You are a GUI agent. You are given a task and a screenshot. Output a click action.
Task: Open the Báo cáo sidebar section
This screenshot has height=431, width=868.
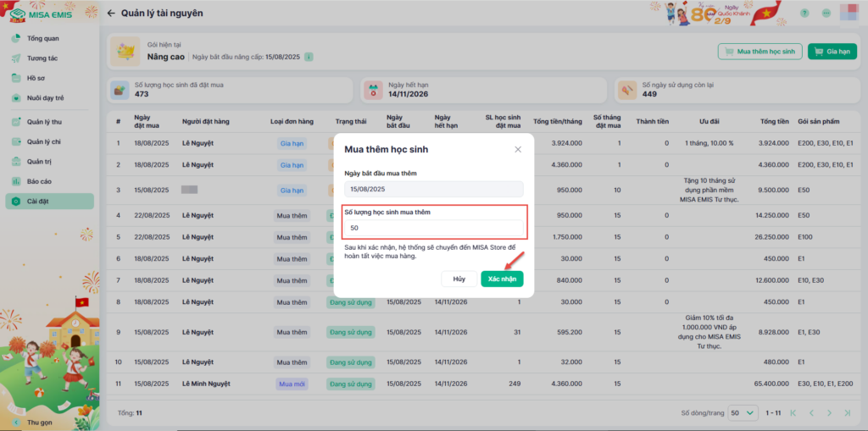39,181
